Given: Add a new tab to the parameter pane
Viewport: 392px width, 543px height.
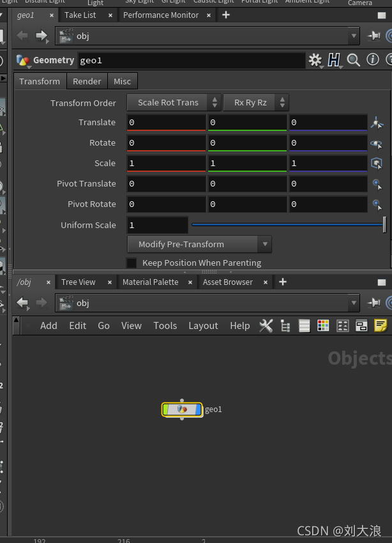Looking at the screenshot, I should pyautogui.click(x=225, y=15).
